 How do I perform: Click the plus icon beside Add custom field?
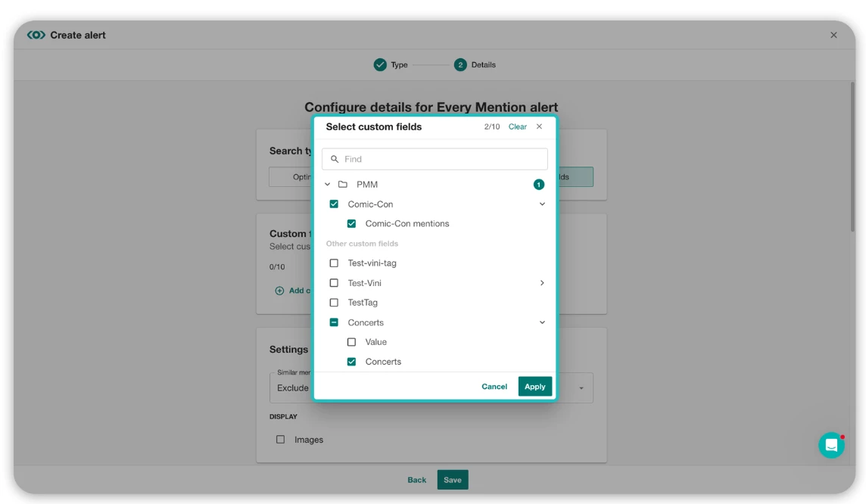pos(279,291)
